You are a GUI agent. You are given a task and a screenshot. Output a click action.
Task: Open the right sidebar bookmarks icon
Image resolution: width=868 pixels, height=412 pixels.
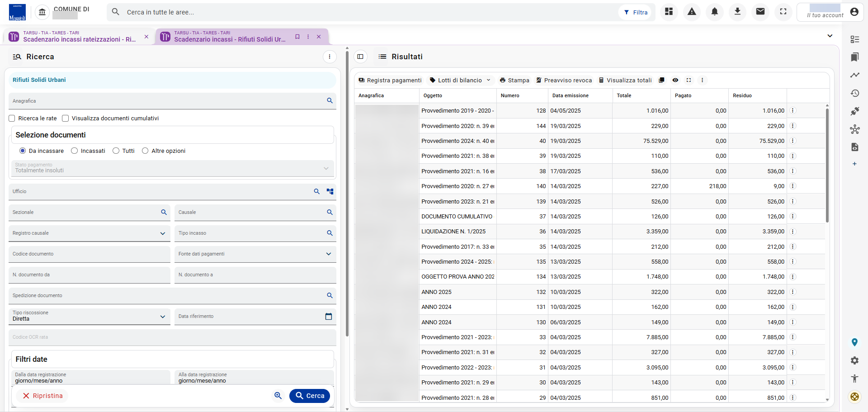854,57
